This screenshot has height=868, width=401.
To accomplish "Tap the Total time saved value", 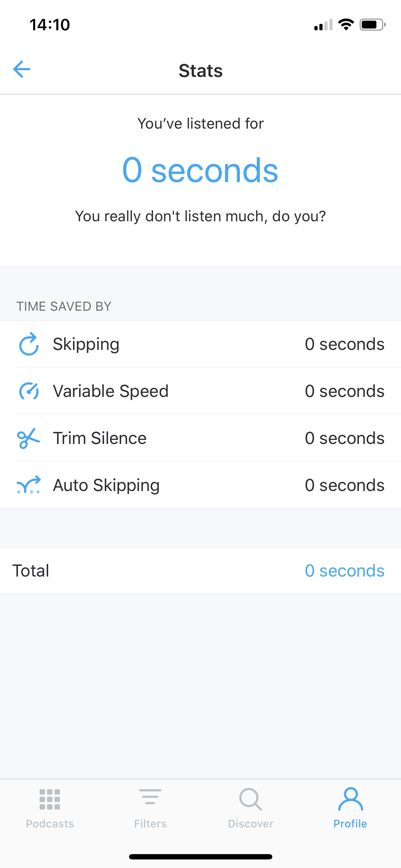I will pyautogui.click(x=344, y=571).
